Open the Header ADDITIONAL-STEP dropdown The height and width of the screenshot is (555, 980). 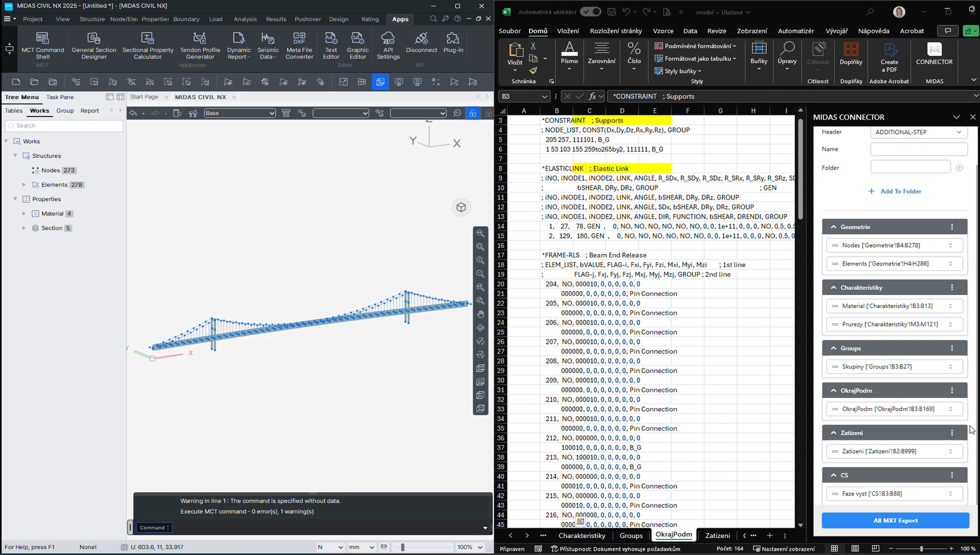pyautogui.click(x=918, y=132)
